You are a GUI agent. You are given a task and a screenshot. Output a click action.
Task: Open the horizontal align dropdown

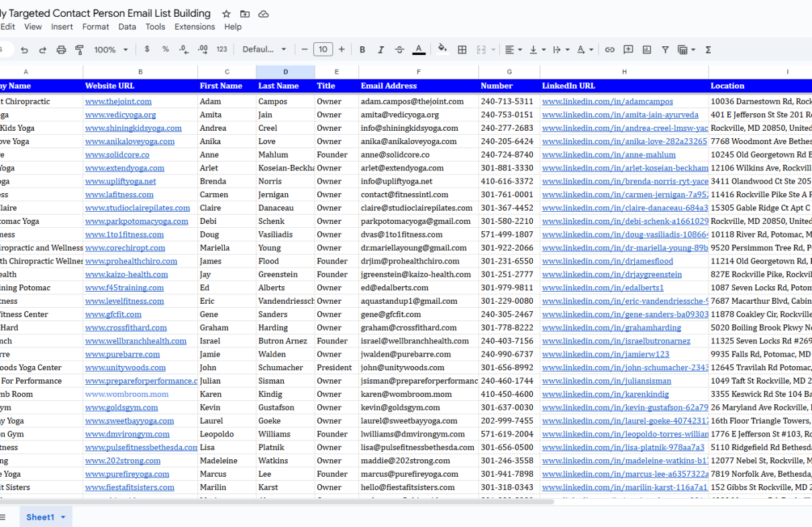513,49
